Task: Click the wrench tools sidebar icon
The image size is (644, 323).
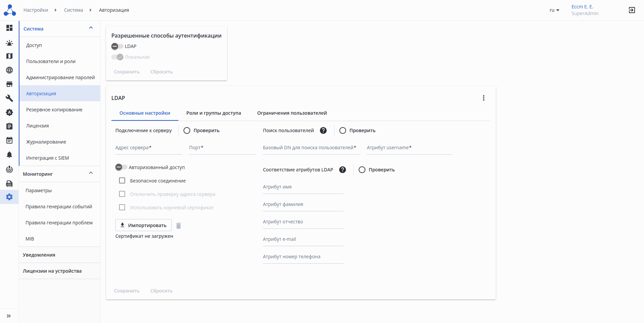Action: (9, 98)
